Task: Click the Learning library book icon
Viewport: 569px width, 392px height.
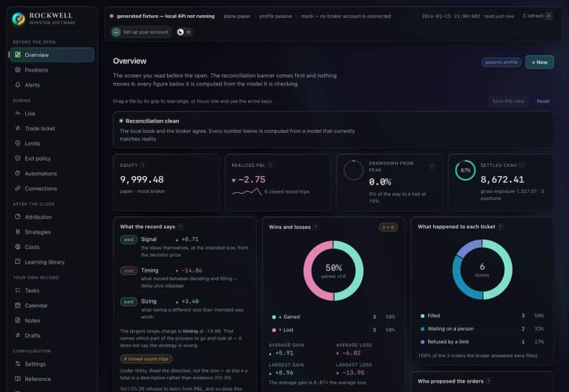Action: (18, 262)
